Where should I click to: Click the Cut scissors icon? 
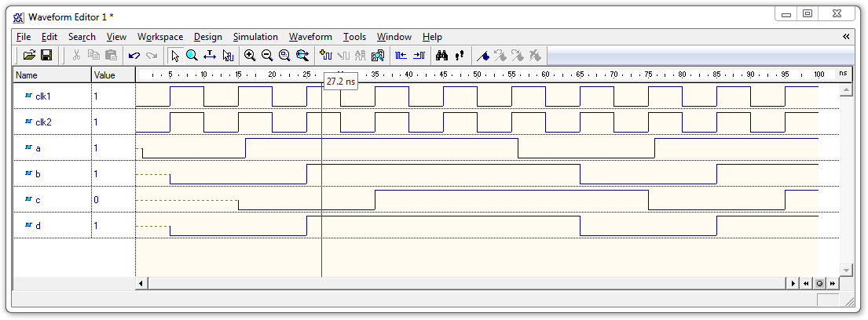76,55
